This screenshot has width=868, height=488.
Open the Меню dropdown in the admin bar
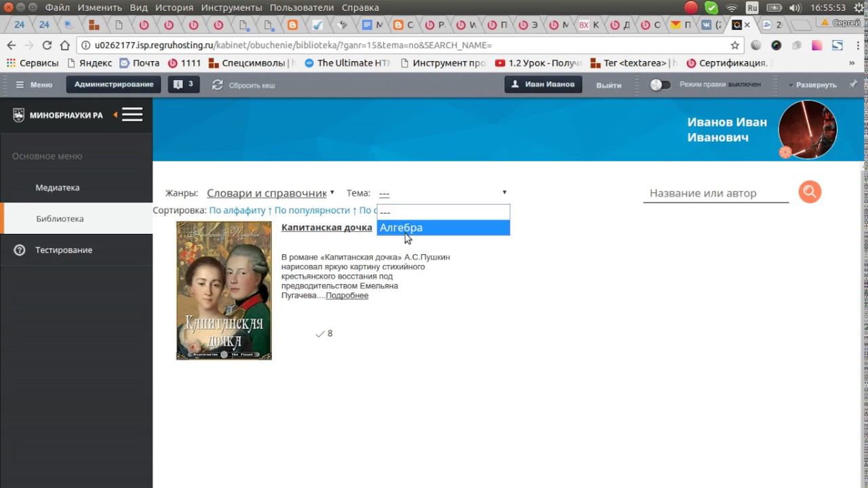[x=34, y=85]
